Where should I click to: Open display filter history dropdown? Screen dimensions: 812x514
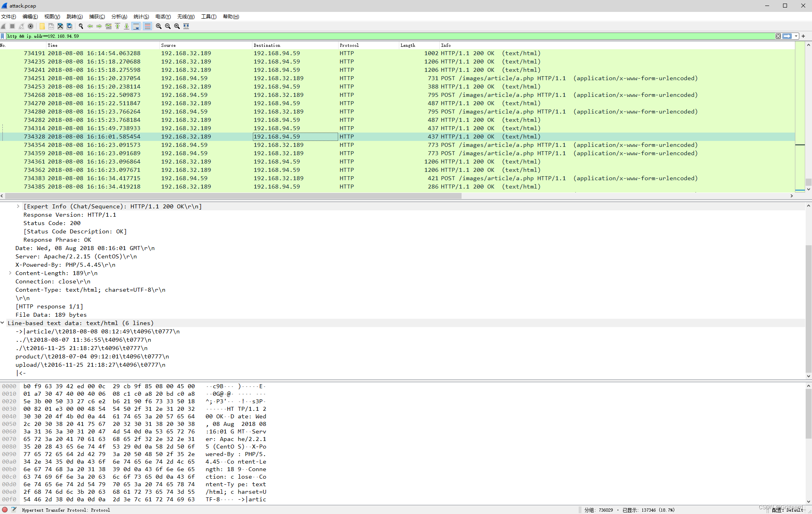[x=796, y=36]
